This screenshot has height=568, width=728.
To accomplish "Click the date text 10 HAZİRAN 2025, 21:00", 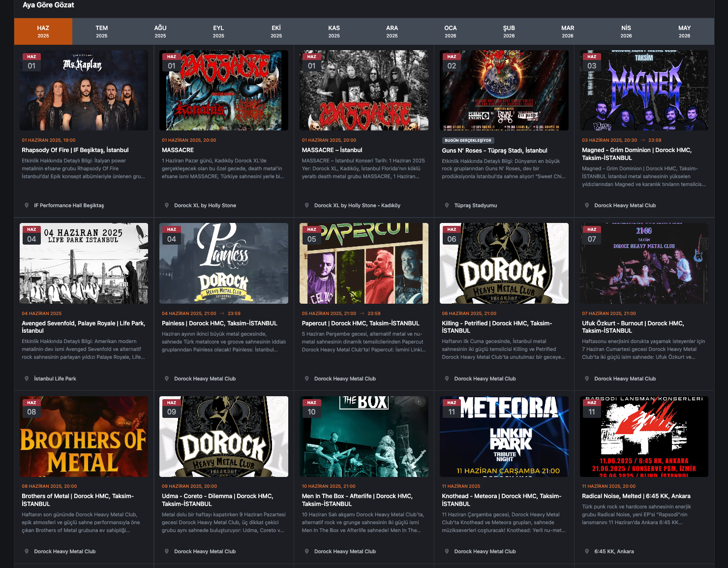I will click(x=329, y=486).
